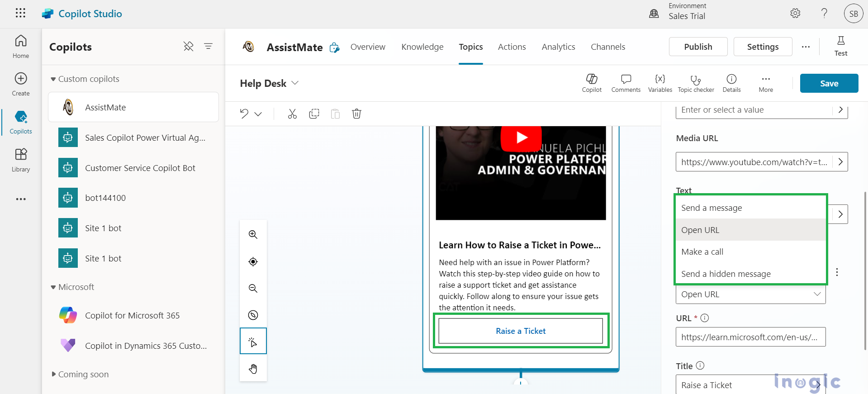
Task: Click the zoom in canvas icon
Action: point(253,234)
